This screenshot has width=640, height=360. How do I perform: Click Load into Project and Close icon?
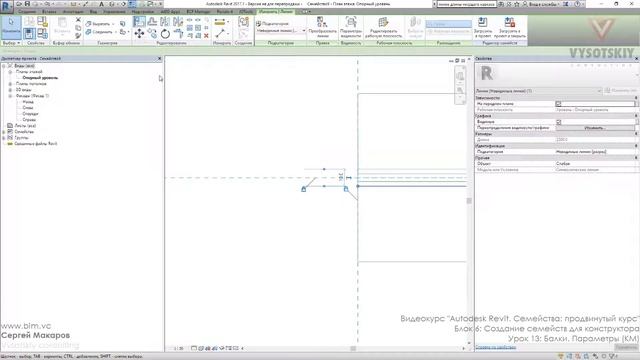point(509,22)
